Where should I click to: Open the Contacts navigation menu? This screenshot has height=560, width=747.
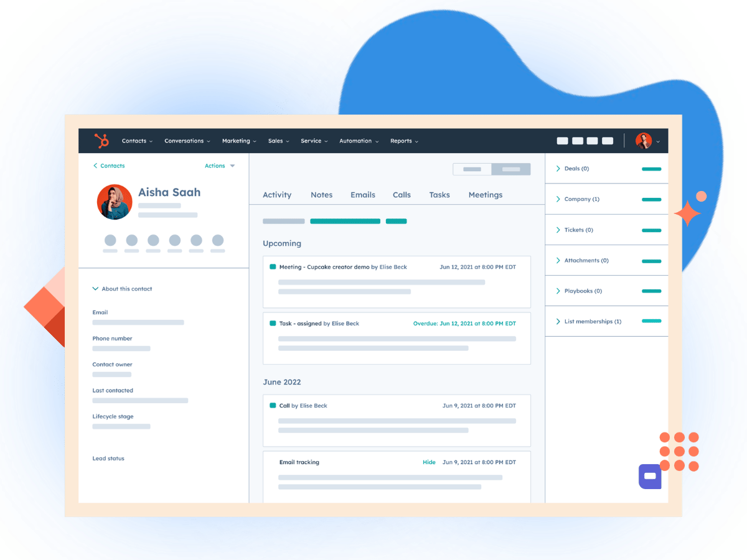[137, 141]
